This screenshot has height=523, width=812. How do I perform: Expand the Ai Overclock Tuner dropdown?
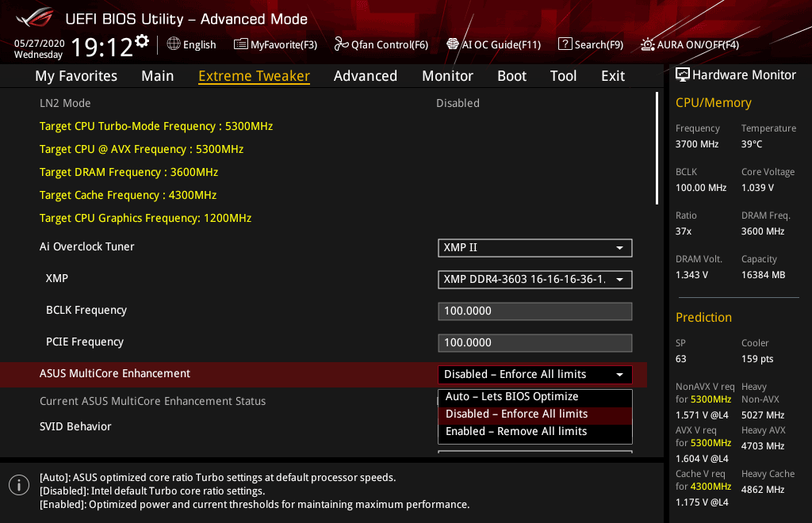534,248
